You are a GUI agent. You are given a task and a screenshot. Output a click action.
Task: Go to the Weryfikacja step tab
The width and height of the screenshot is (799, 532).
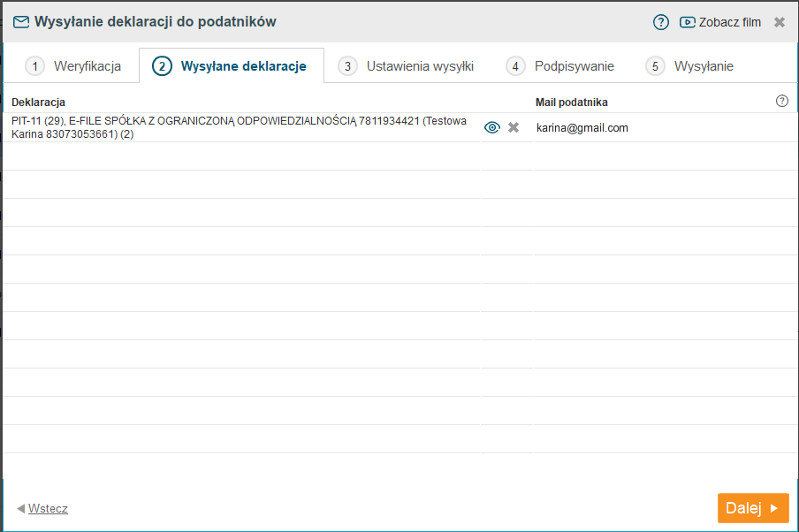(74, 66)
